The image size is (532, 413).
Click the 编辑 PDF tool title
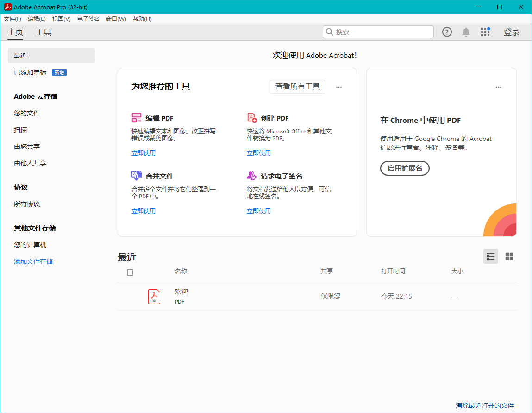coord(159,118)
